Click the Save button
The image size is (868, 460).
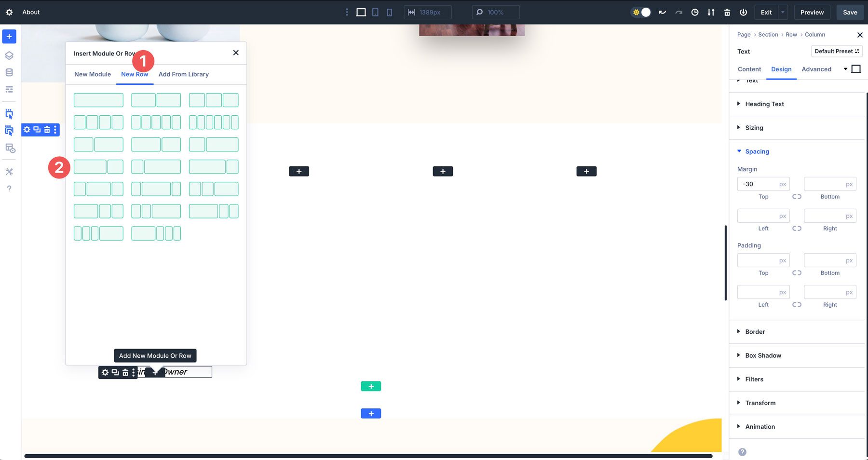click(x=850, y=12)
